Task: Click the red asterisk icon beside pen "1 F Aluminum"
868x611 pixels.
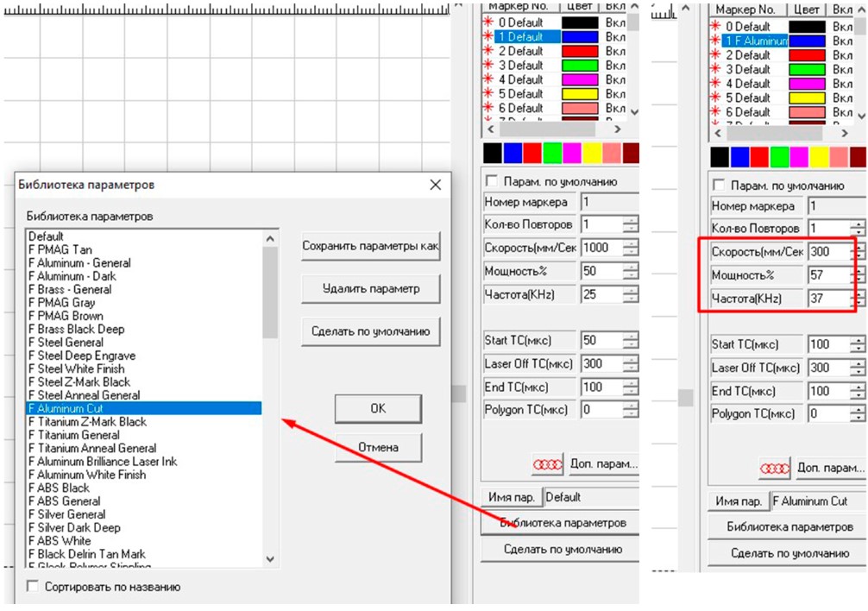Action: [x=715, y=41]
